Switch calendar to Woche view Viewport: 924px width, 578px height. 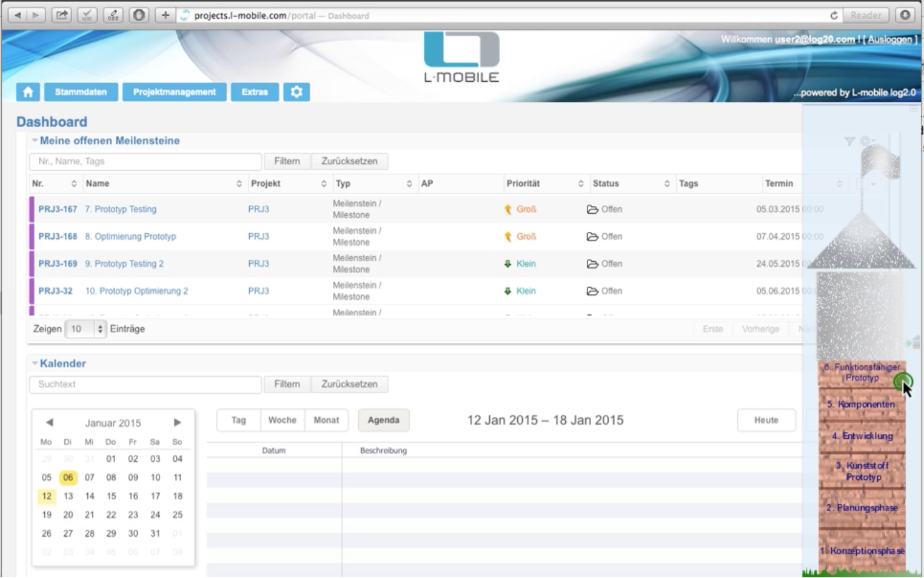[282, 420]
